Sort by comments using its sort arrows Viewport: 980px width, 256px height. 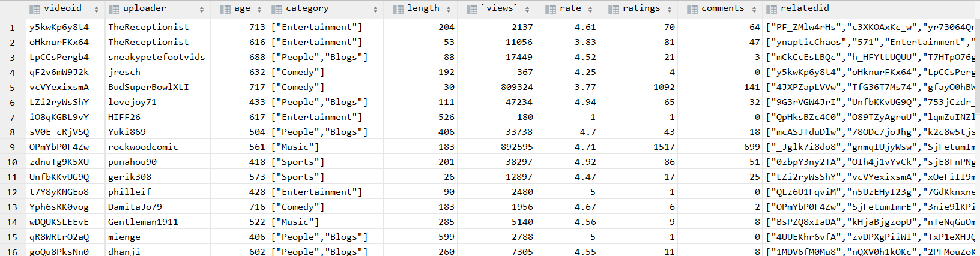click(x=754, y=9)
